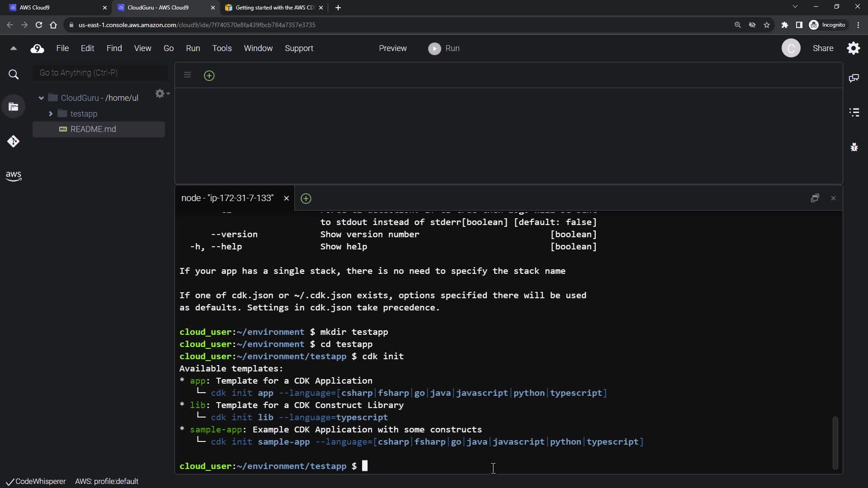Screen dimensions: 868x488
Task: Open the AWS Toolkit sidebar icon
Action: tap(13, 176)
